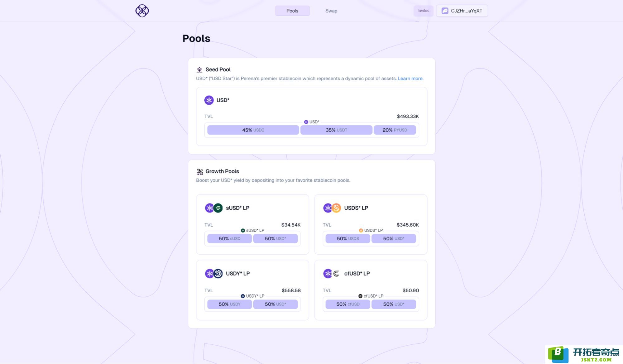Click the wallet icon beside CJZHr...aYqXT
The width and height of the screenshot is (623, 364).
pyautogui.click(x=445, y=11)
